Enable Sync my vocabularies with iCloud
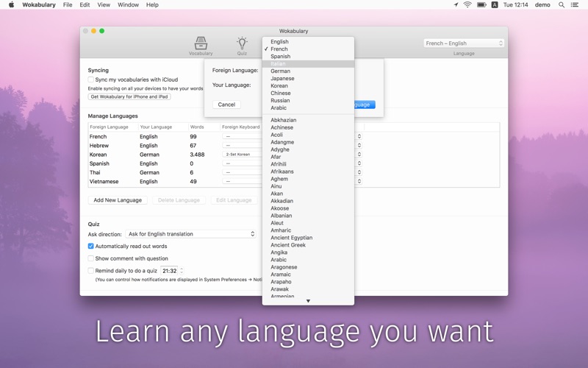 90,79
